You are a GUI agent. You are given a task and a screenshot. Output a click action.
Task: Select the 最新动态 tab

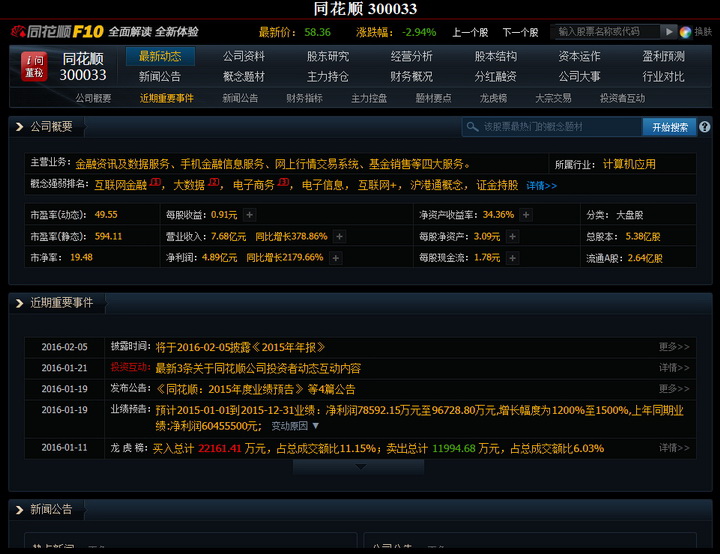tap(160, 57)
